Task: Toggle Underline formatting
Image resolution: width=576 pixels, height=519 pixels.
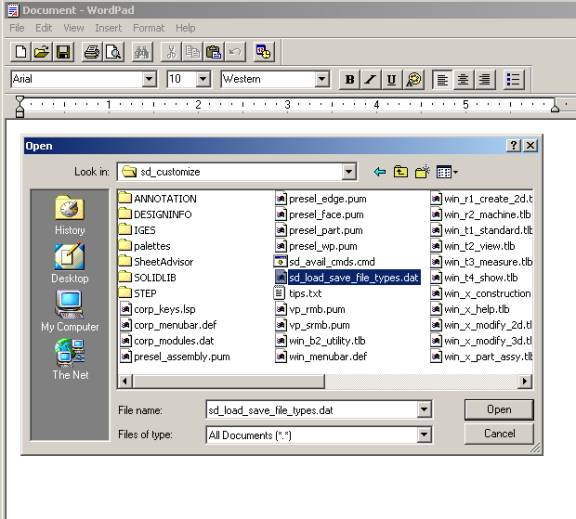Action: [392, 79]
